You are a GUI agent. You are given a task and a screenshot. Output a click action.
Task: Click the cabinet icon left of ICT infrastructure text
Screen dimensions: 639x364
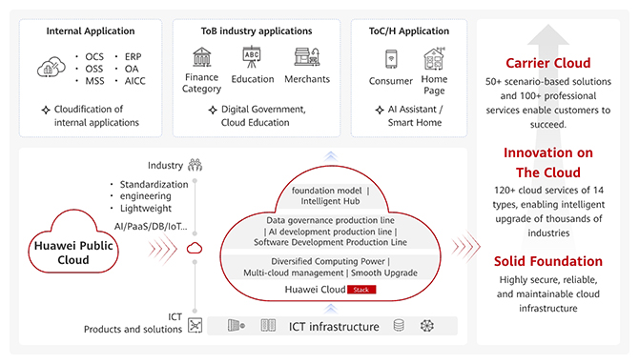(x=268, y=326)
